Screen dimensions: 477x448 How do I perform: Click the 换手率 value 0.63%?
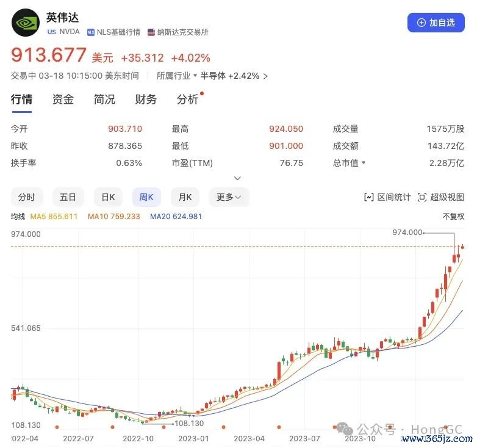[x=129, y=163]
